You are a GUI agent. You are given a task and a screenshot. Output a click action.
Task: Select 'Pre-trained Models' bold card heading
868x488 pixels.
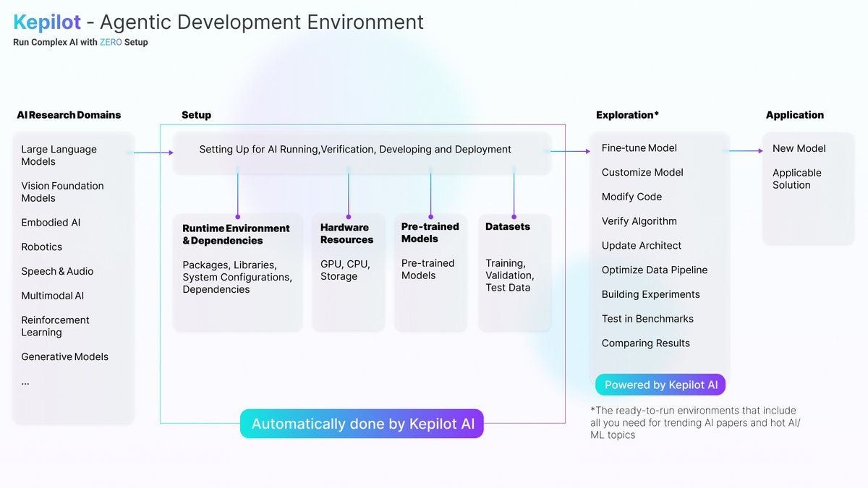tap(430, 232)
